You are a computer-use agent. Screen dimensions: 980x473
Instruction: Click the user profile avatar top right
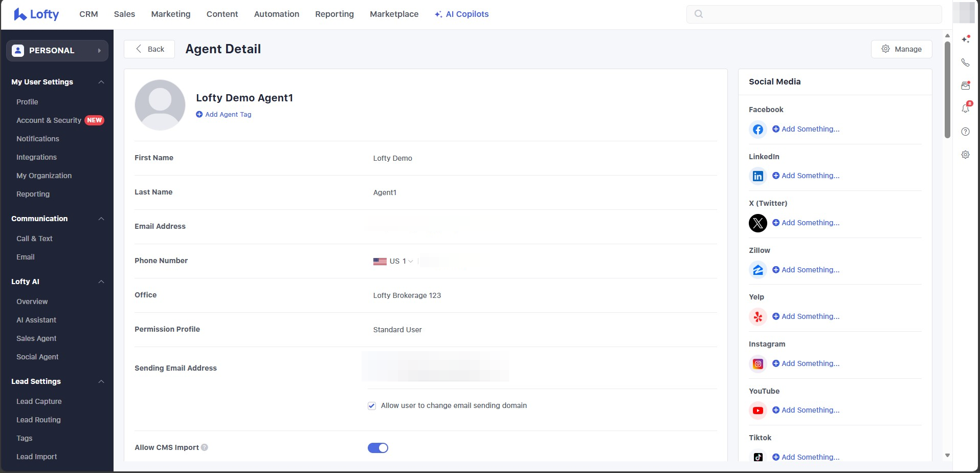pyautogui.click(x=964, y=13)
